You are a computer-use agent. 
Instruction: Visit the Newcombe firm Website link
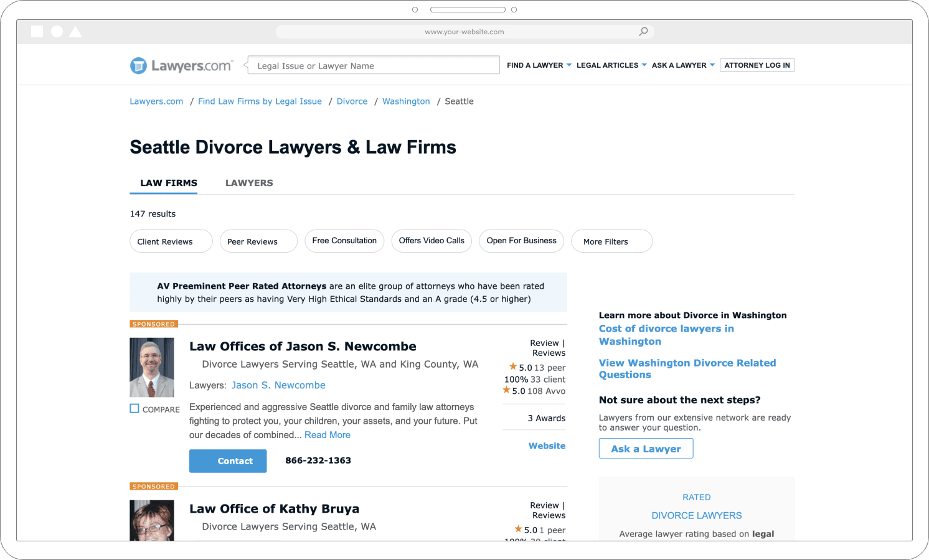(547, 446)
